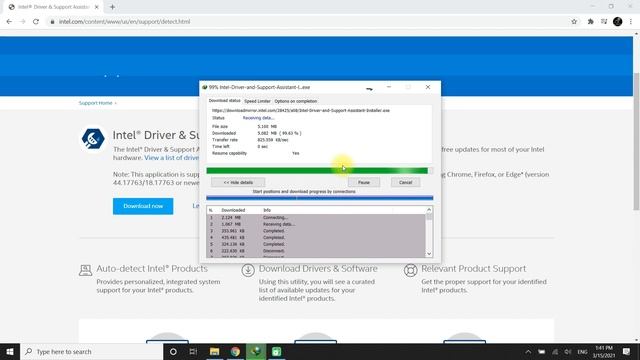The image size is (640, 360).
Task: Click the Download Drivers & Software icon
Action: (248, 270)
